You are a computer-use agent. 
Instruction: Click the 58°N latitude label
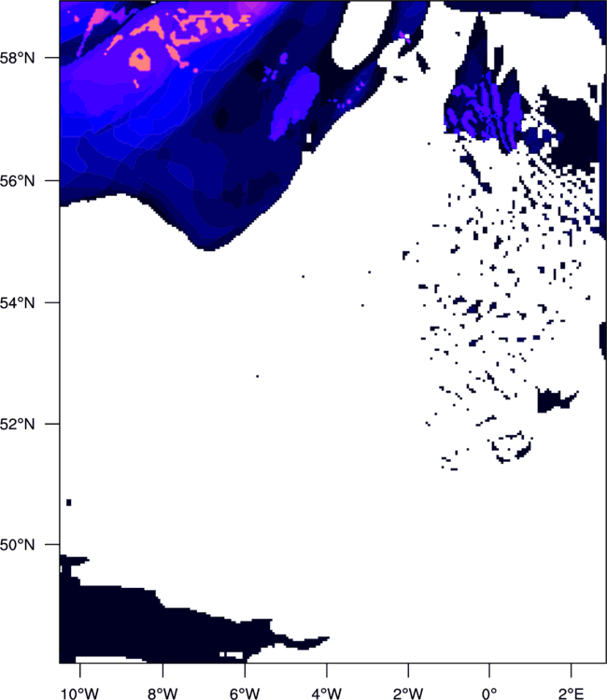(x=17, y=58)
